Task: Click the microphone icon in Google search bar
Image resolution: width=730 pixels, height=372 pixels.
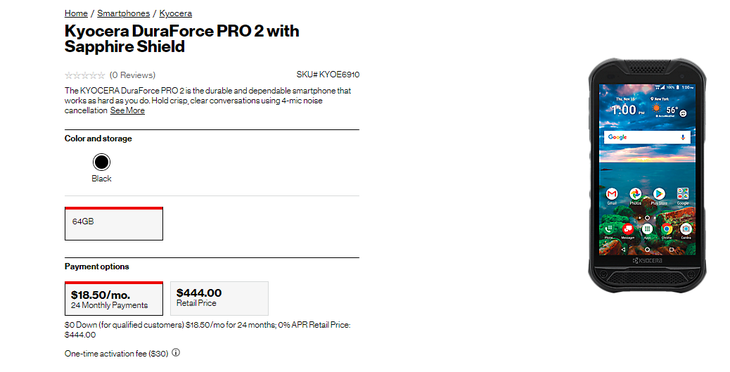Action: [683, 137]
